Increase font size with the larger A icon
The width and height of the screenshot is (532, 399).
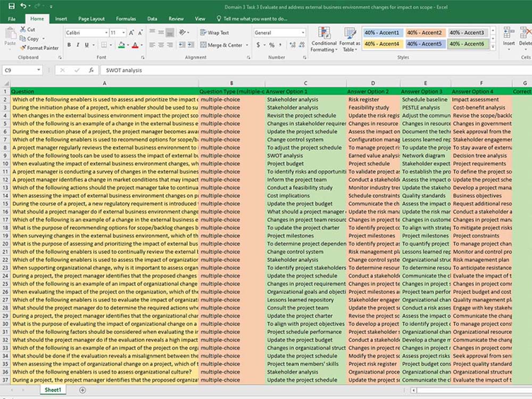[x=131, y=32]
